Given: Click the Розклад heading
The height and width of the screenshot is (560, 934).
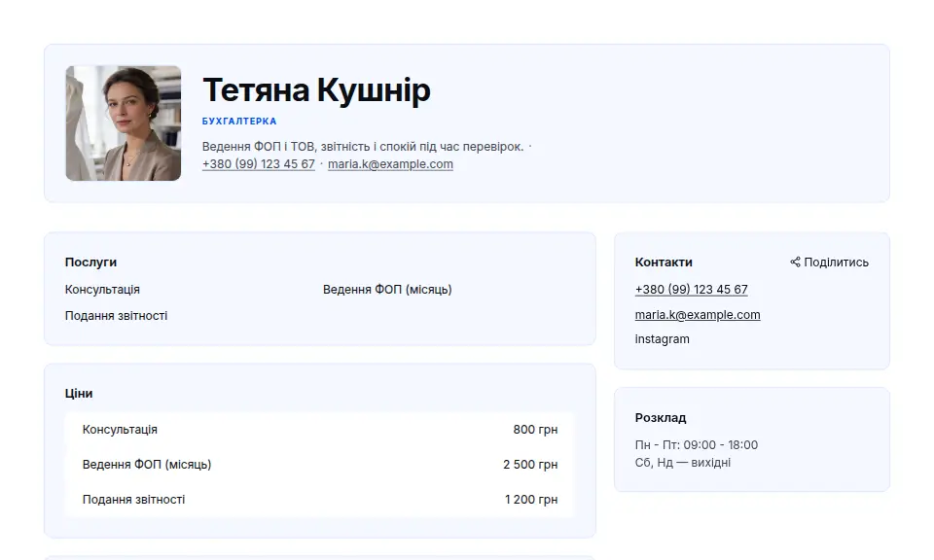Looking at the screenshot, I should [x=661, y=418].
